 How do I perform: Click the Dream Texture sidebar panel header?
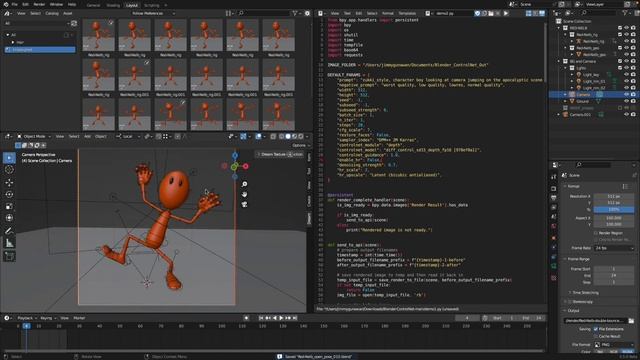pos(280,154)
